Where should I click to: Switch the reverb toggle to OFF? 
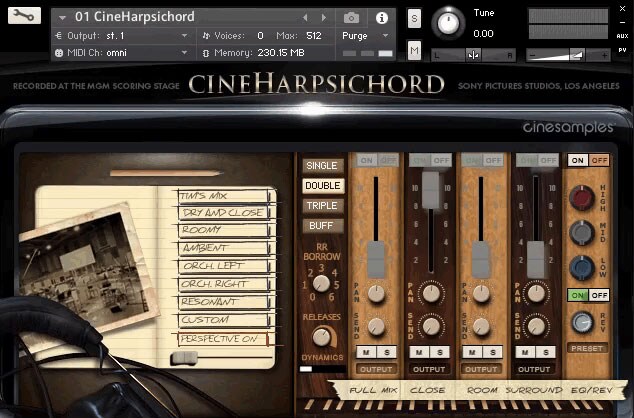[598, 295]
